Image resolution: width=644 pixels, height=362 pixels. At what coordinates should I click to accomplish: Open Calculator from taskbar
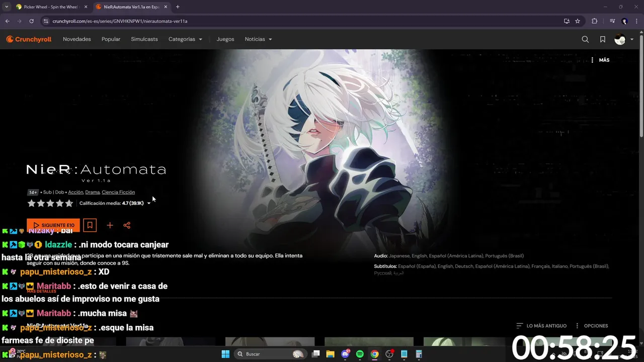419,354
